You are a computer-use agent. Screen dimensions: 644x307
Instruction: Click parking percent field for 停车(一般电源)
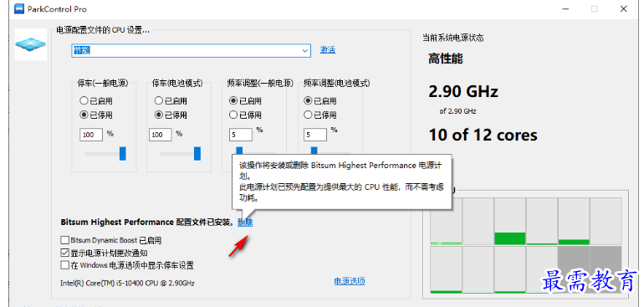(91, 135)
